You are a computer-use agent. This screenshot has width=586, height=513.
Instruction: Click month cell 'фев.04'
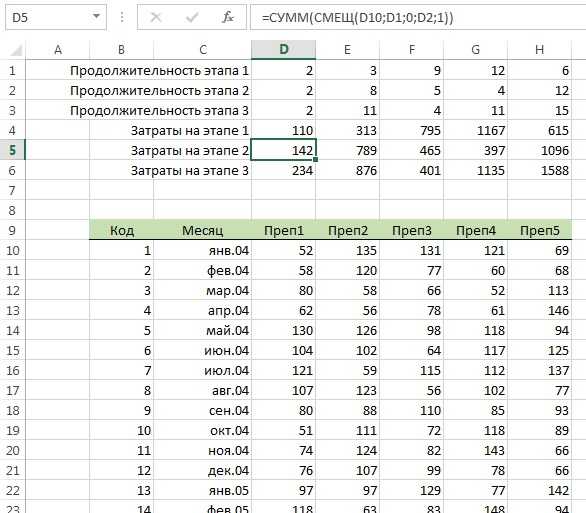click(x=203, y=270)
